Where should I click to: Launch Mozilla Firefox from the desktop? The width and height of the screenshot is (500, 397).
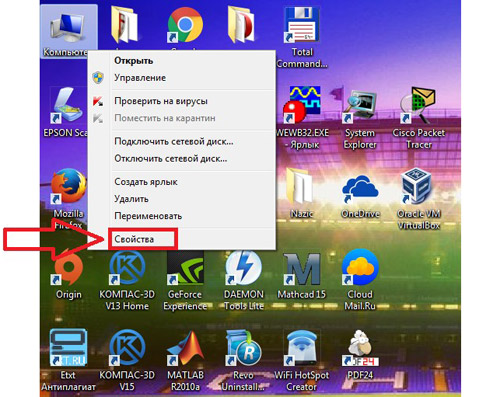tap(68, 187)
